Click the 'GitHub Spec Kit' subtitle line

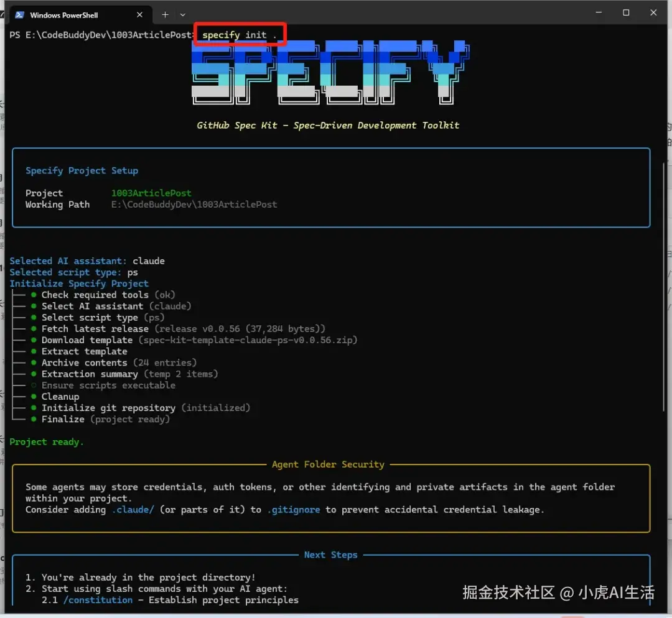[328, 126]
